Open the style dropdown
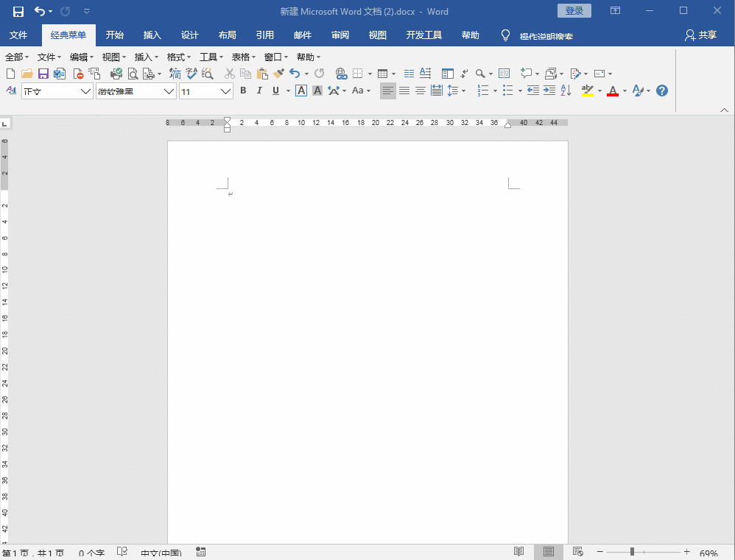 tap(85, 91)
